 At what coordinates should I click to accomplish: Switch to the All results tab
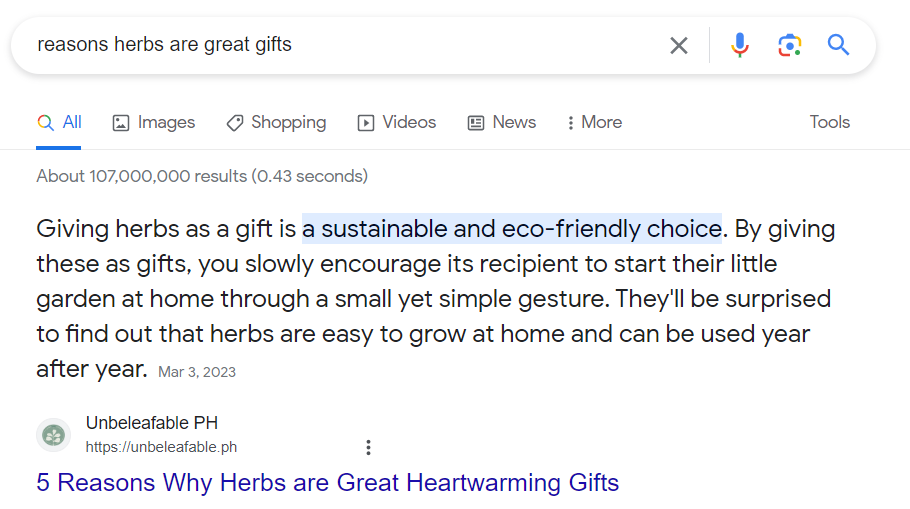[x=60, y=122]
